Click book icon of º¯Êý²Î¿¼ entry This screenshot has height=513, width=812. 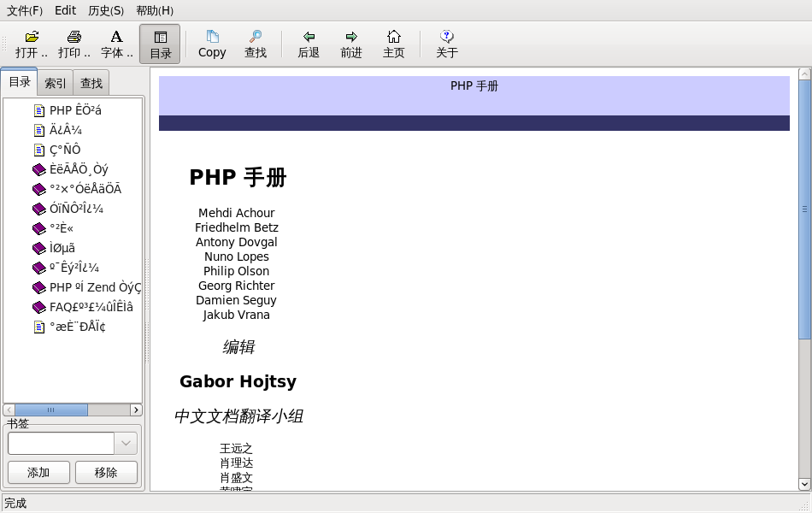(38, 268)
